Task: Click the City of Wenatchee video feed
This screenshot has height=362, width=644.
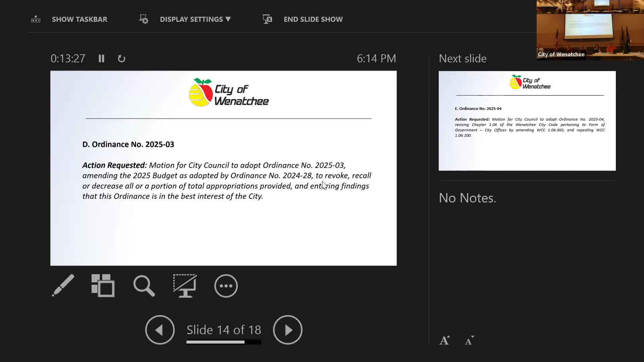Action: [590, 29]
